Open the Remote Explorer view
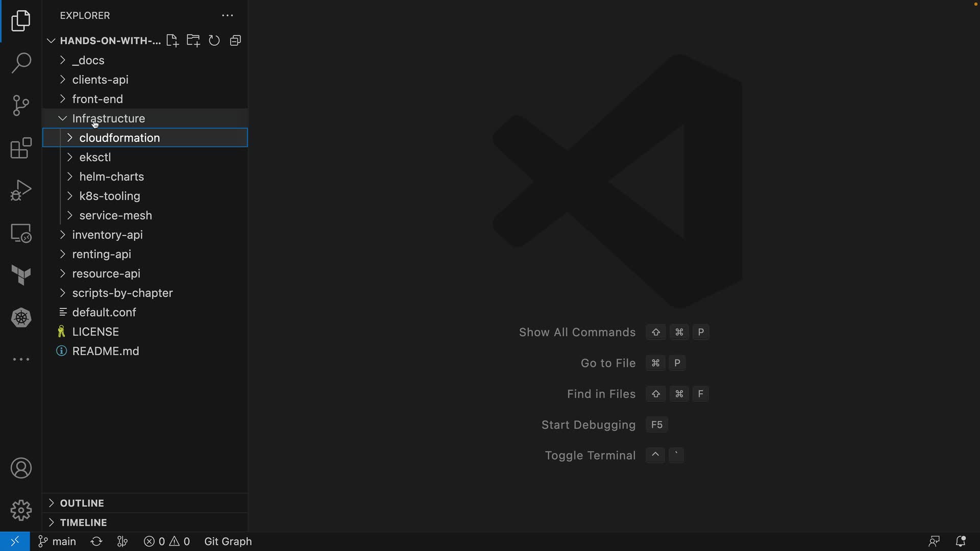The width and height of the screenshot is (980, 551). [x=21, y=233]
